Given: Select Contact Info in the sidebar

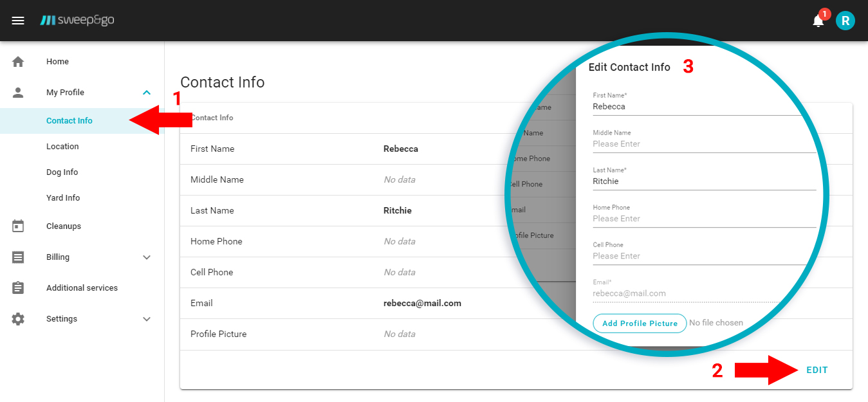Looking at the screenshot, I should [69, 120].
